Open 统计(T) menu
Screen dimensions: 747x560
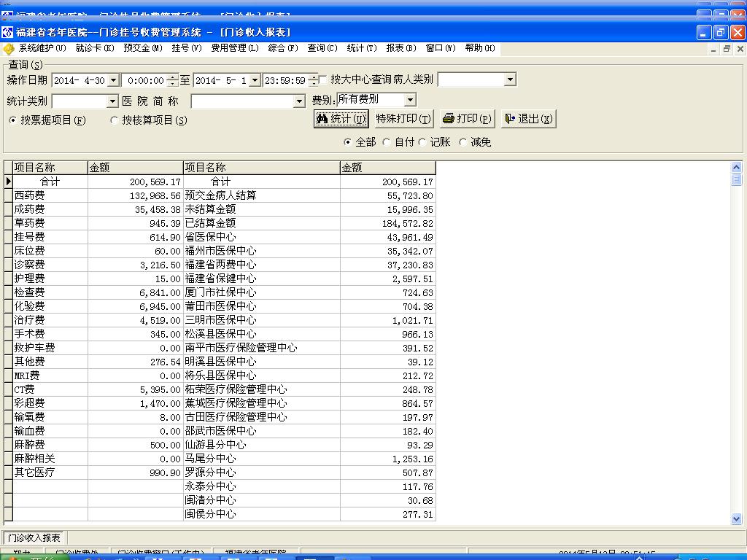click(x=362, y=48)
